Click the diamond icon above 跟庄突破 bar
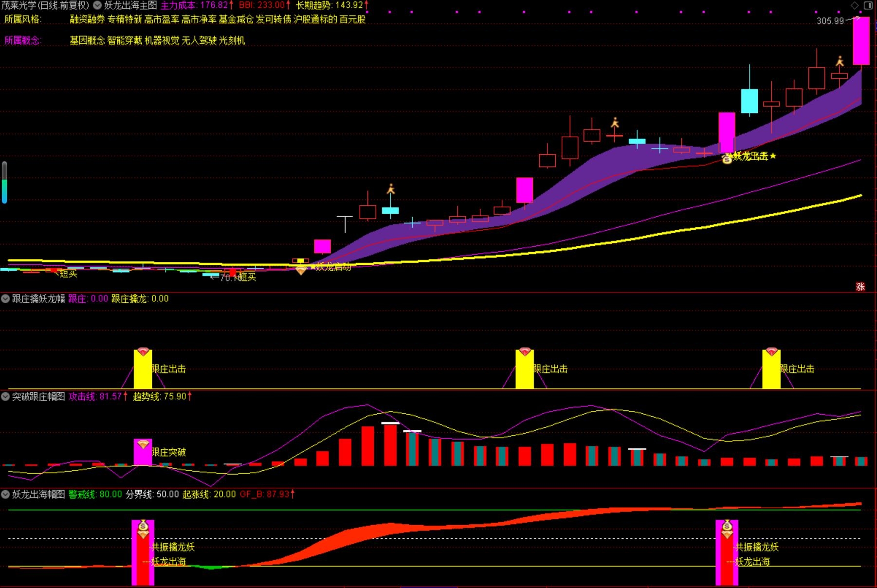Image resolution: width=877 pixels, height=588 pixels. pos(143,444)
